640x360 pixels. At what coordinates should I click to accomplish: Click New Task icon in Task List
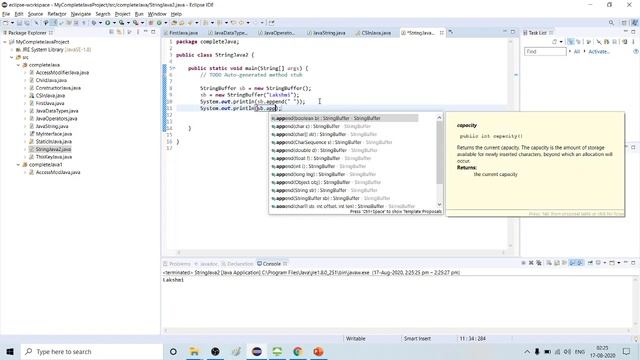[554, 42]
